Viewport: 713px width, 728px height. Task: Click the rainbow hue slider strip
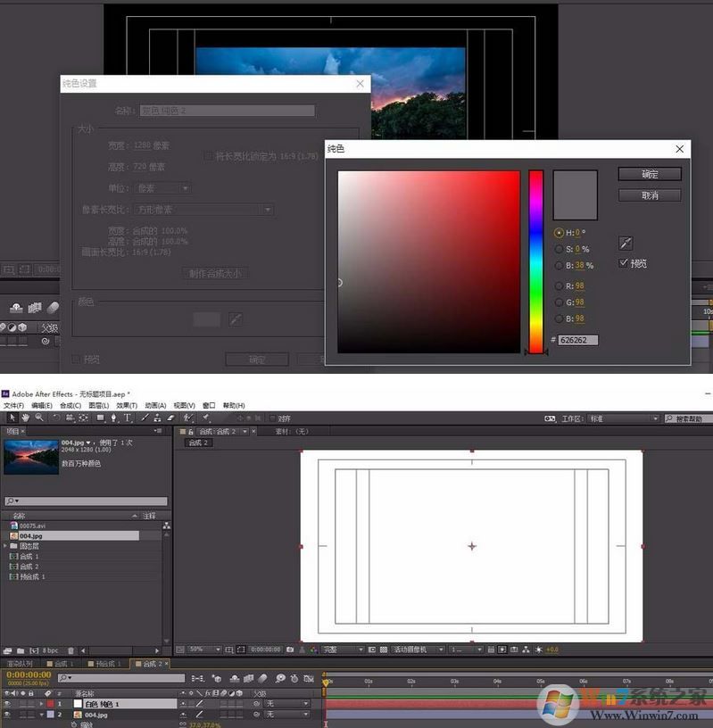point(535,261)
